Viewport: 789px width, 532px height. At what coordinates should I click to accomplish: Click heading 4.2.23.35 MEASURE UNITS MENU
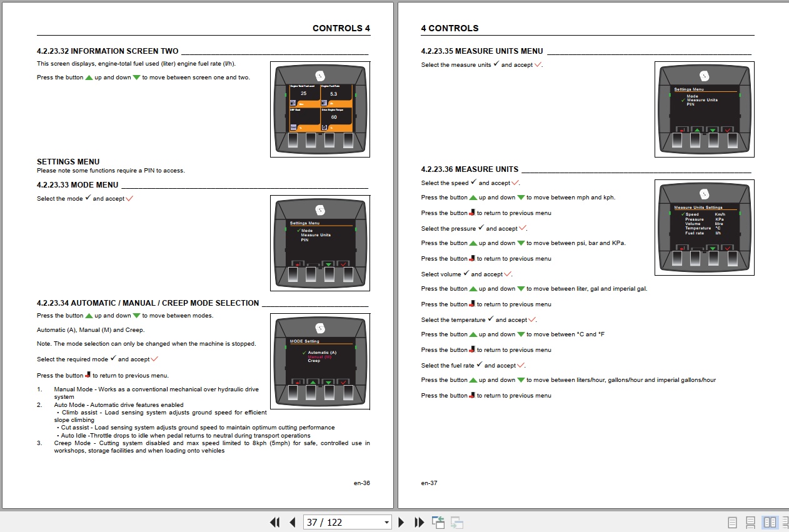pos(482,51)
